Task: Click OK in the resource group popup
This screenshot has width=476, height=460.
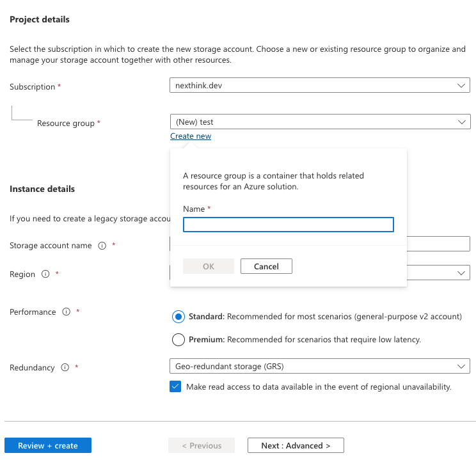Action: (x=209, y=266)
